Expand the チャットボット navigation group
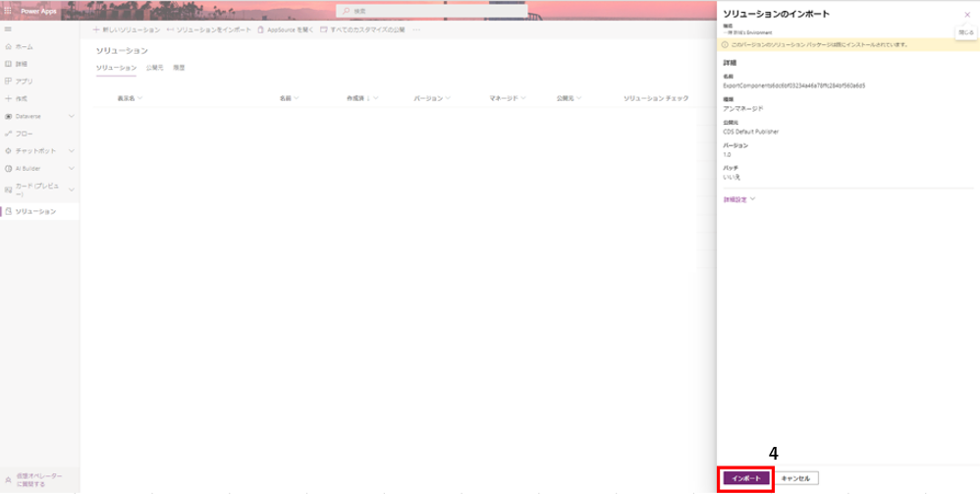 pos(71,151)
